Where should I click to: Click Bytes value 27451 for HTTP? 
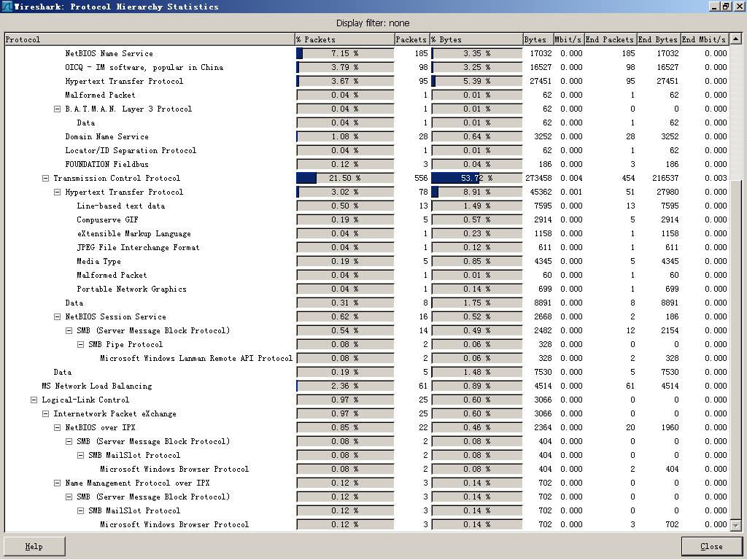(541, 81)
